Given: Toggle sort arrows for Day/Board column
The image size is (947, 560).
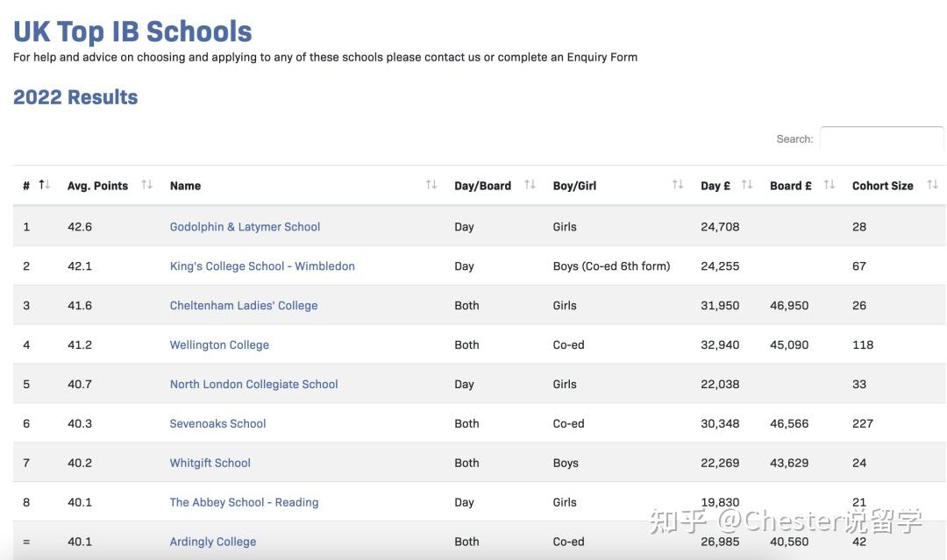Looking at the screenshot, I should pyautogui.click(x=530, y=185).
